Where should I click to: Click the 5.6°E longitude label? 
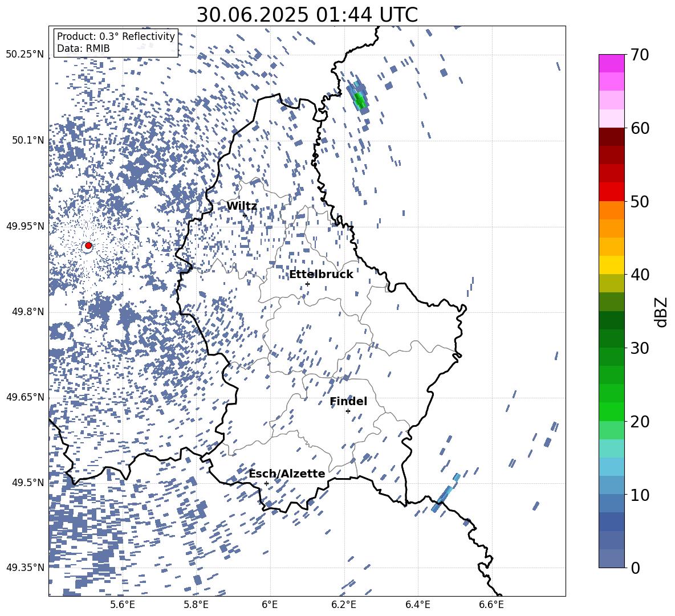click(122, 605)
